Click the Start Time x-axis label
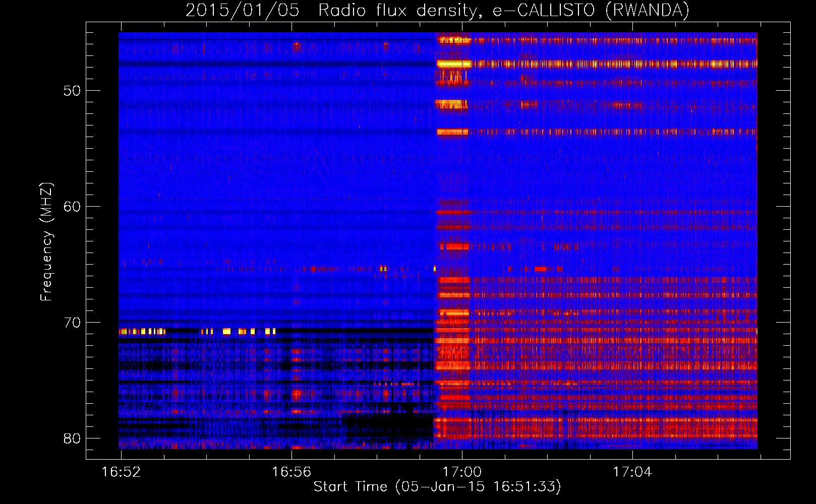 pos(437,487)
